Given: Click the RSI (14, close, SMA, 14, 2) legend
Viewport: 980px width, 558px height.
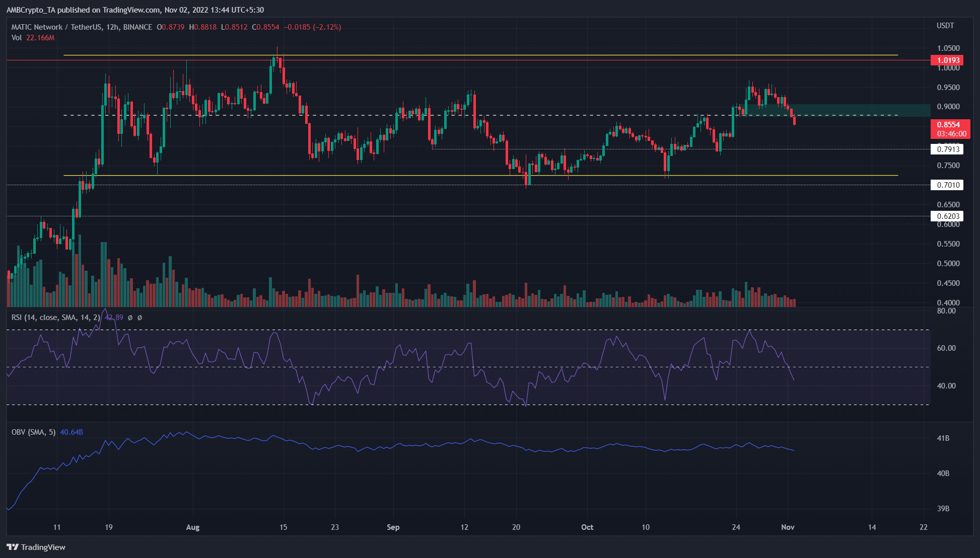Looking at the screenshot, I should pos(55,317).
